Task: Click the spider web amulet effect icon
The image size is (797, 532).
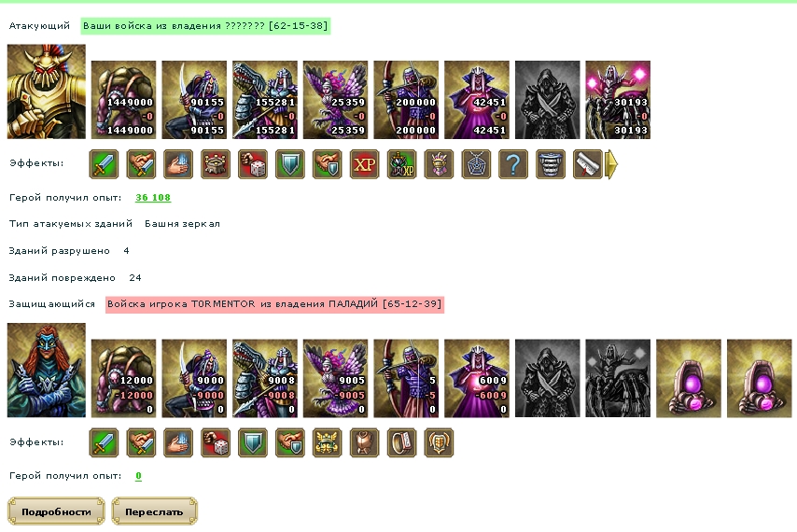Action: 476,164
